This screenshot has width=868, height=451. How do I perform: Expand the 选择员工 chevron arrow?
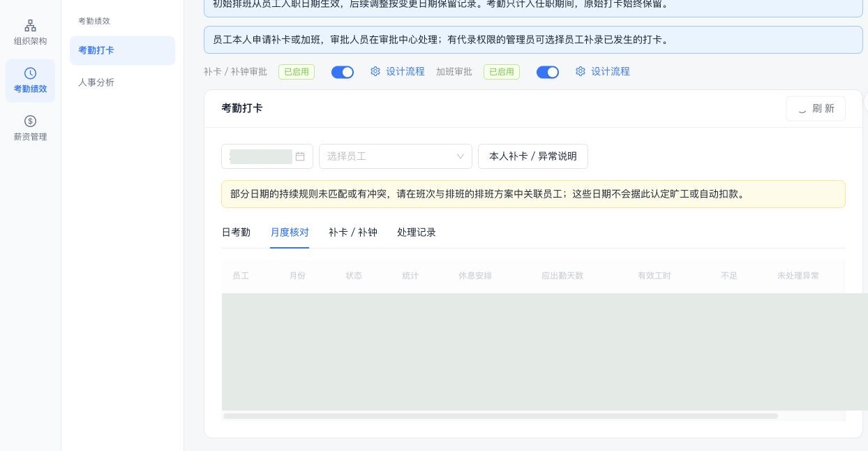pyautogui.click(x=461, y=156)
